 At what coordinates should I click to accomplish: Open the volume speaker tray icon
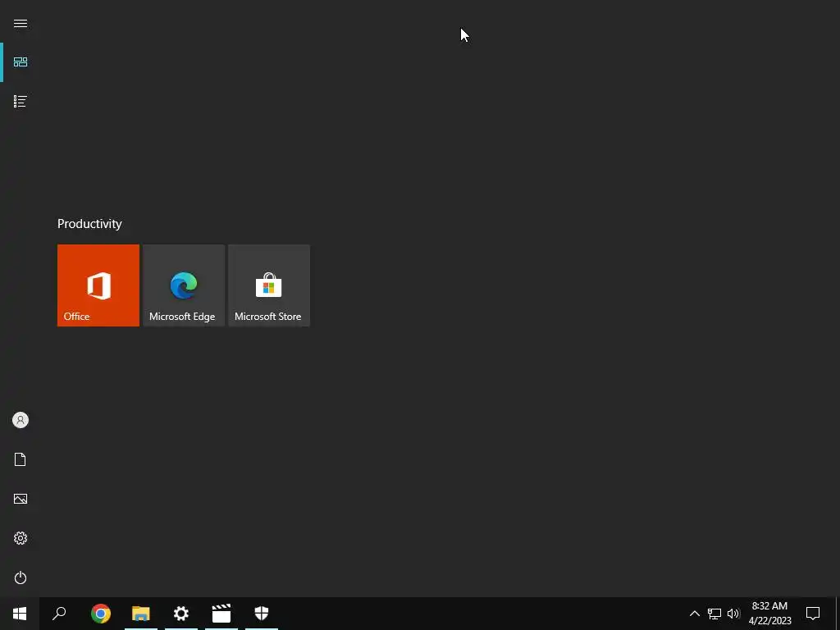click(733, 614)
